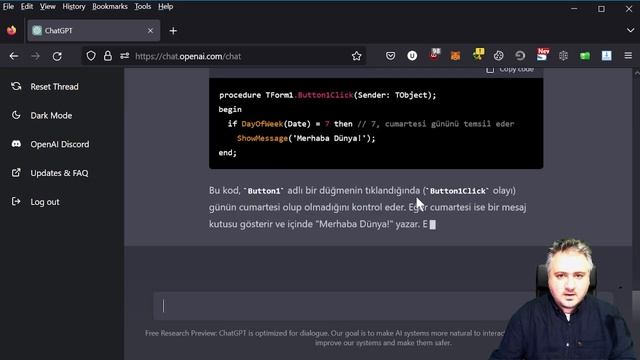Open the gray spider-like extension icon
Viewport: 640px width, 360px height.
[563, 56]
